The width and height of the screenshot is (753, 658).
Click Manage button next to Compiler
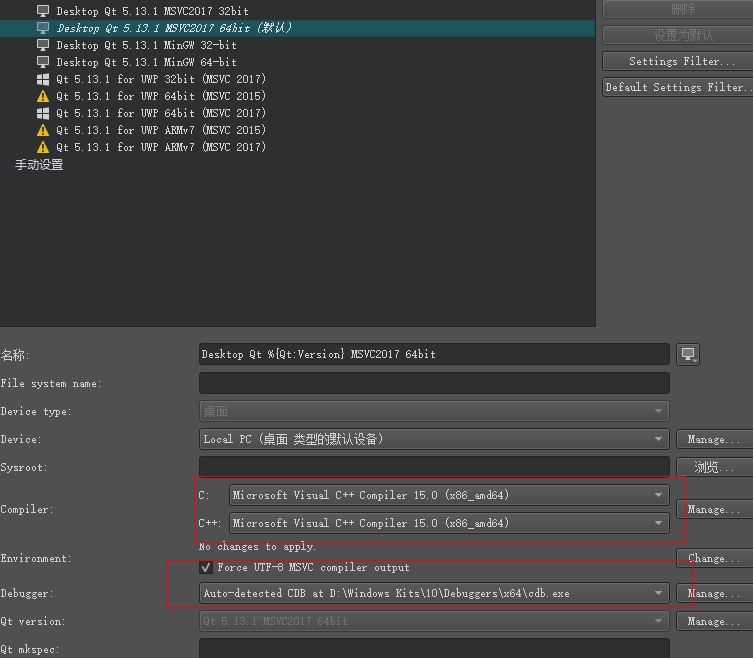pos(715,509)
